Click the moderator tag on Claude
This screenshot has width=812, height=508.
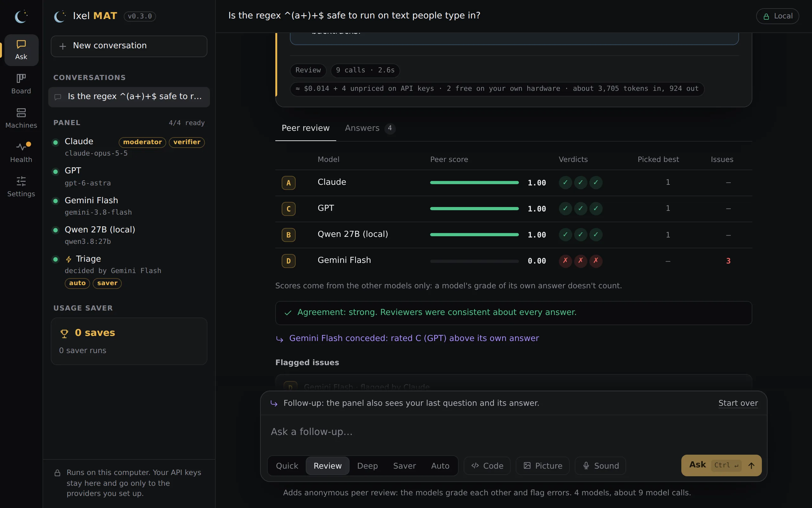(142, 142)
